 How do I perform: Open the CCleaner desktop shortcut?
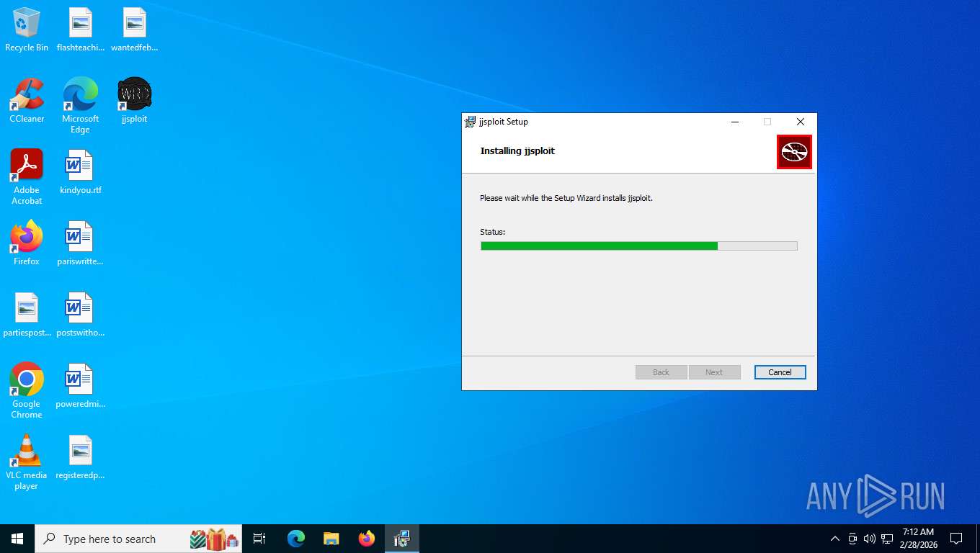(x=27, y=101)
